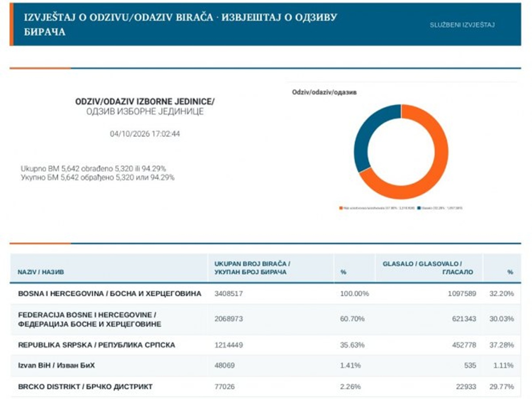Click the orange legend marker below the chart
This screenshot has height=399, width=532.
click(340, 208)
